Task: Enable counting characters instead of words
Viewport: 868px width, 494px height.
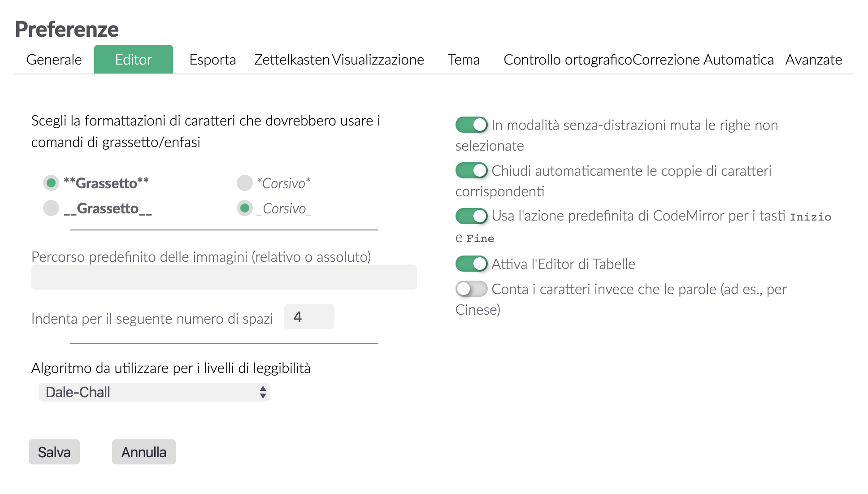Action: [471, 289]
